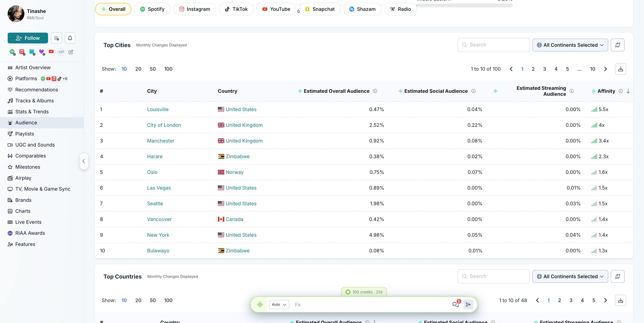
Task: Collapse the sidebar with the chevron handle
Action: coord(84,161)
